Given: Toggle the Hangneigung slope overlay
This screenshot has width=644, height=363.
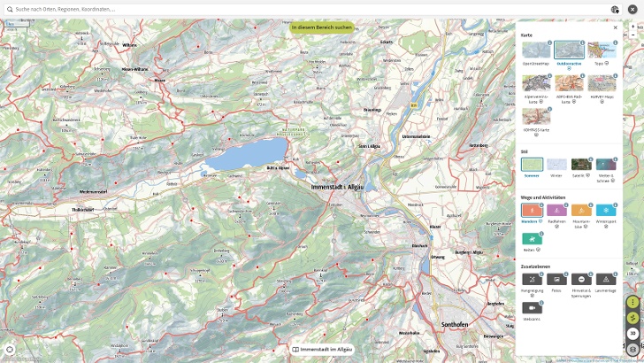Looking at the screenshot, I should [x=532, y=279].
